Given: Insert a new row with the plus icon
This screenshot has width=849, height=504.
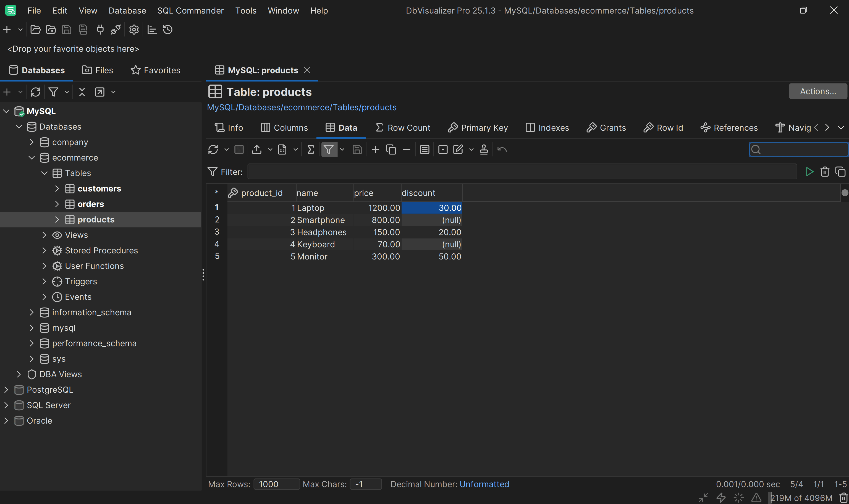Looking at the screenshot, I should 375,149.
